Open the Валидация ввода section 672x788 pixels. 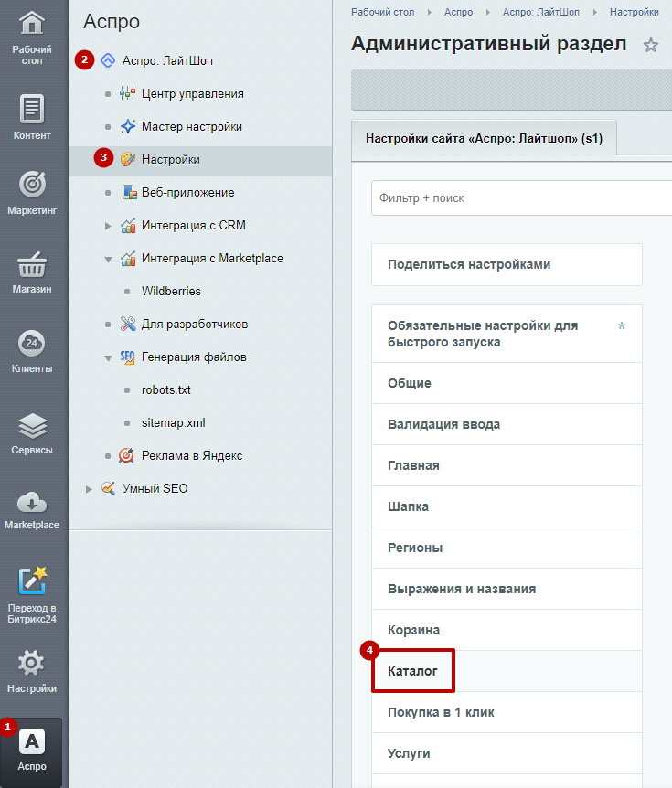pos(507,424)
